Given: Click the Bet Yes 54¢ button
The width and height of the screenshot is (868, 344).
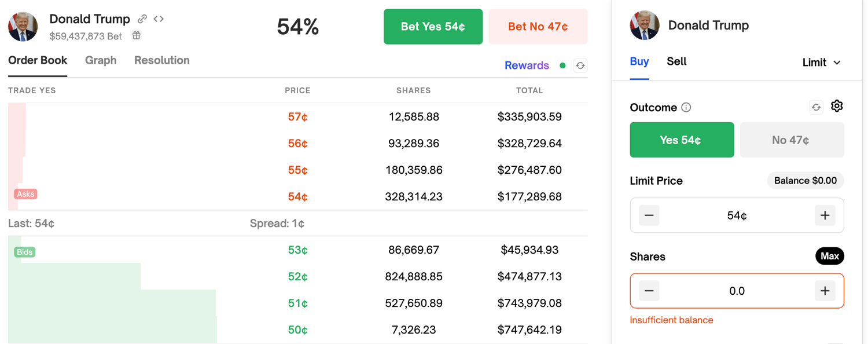Looking at the screenshot, I should pyautogui.click(x=433, y=26).
